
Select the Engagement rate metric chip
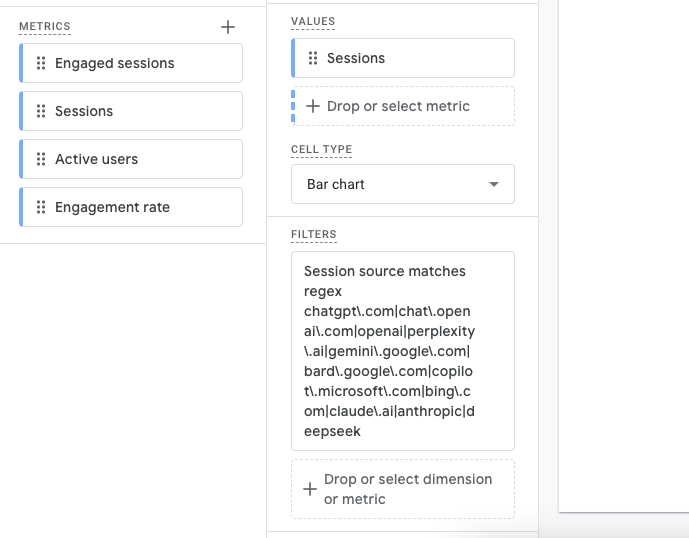click(130, 207)
